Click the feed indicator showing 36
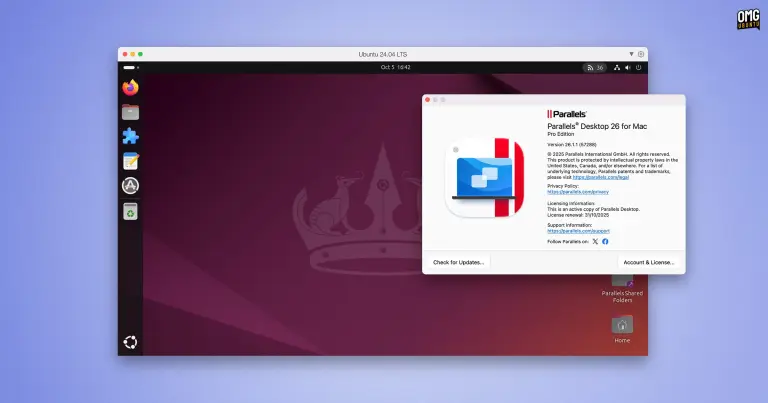 click(595, 68)
